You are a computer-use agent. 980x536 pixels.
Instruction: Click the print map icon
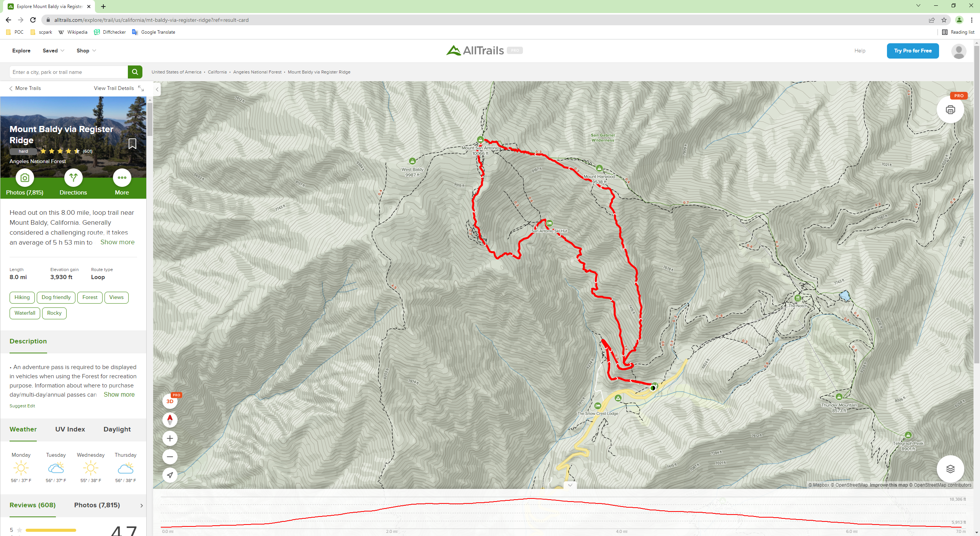coord(950,110)
